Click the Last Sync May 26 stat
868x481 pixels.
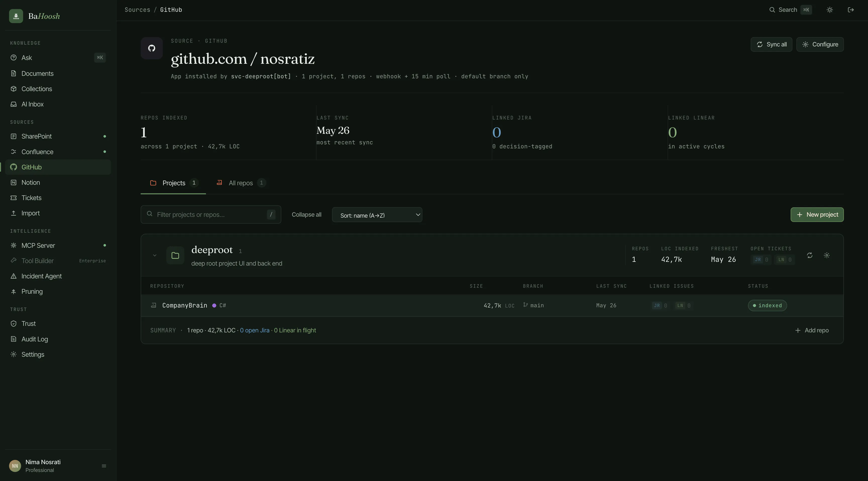coord(333,130)
